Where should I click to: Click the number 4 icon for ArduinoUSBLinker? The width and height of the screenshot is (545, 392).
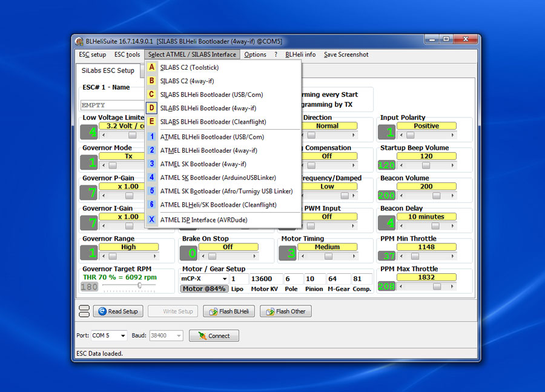[151, 178]
